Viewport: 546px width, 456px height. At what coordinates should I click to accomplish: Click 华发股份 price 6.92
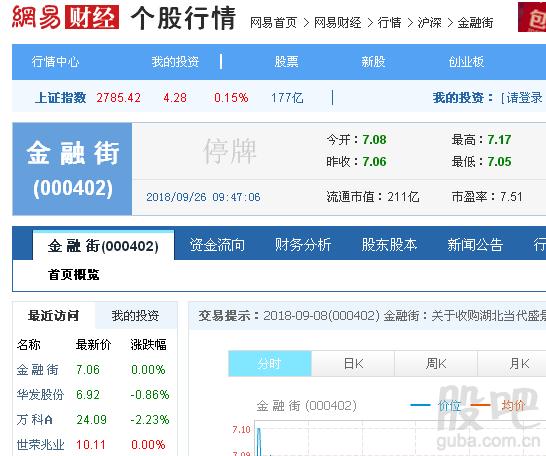[x=88, y=395]
